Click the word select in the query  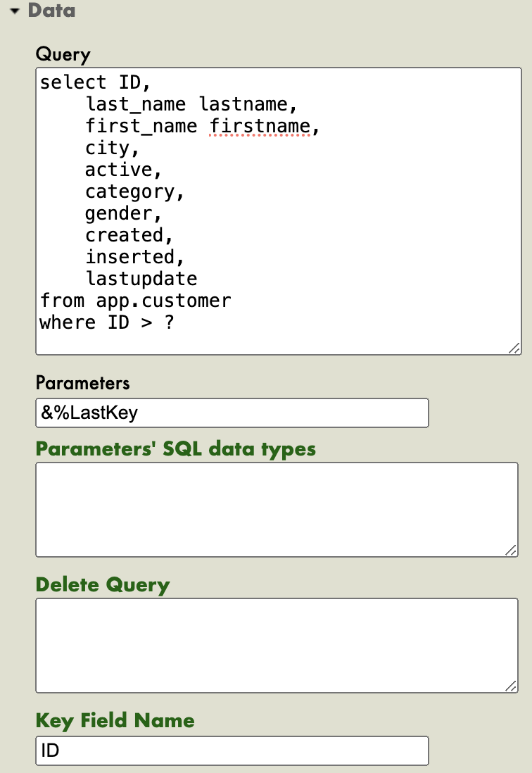coord(73,82)
